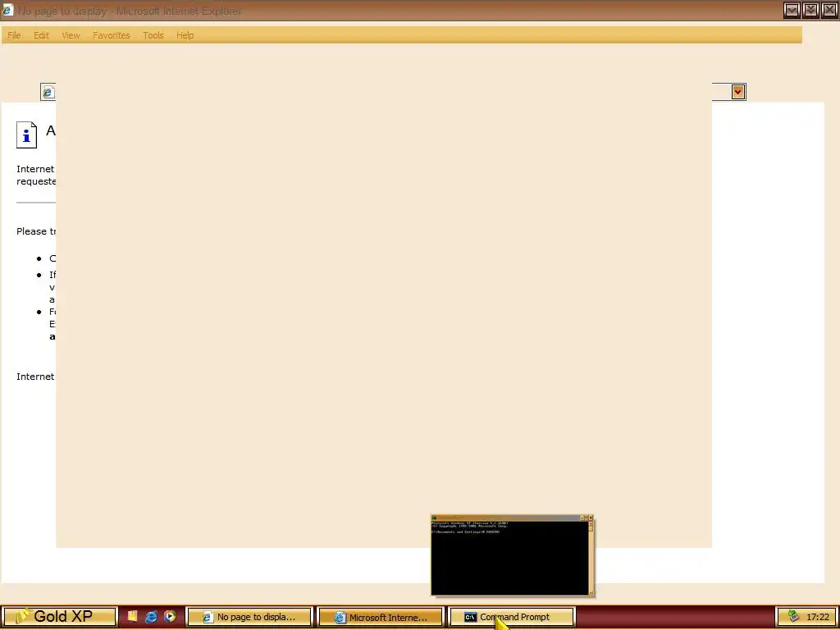Close the small Command Prompt window
This screenshot has height=630, width=840.
click(591, 518)
